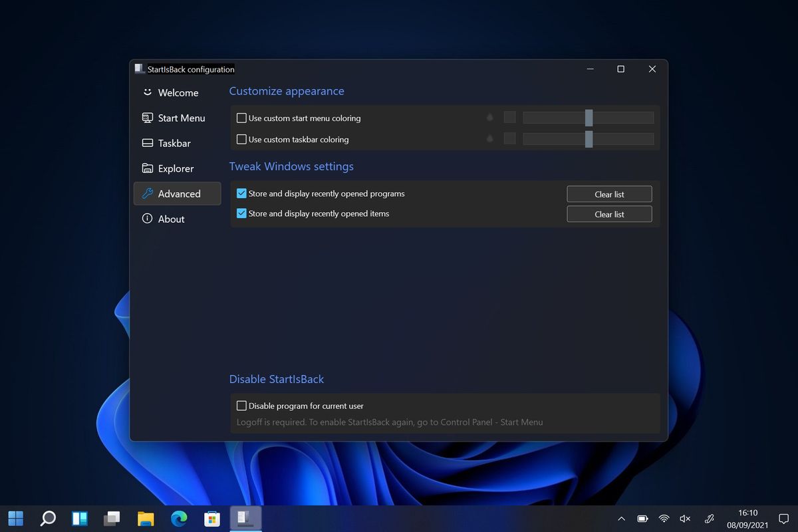
Task: Open Microsoft Store taskbar icon
Action: pyautogui.click(x=211, y=518)
